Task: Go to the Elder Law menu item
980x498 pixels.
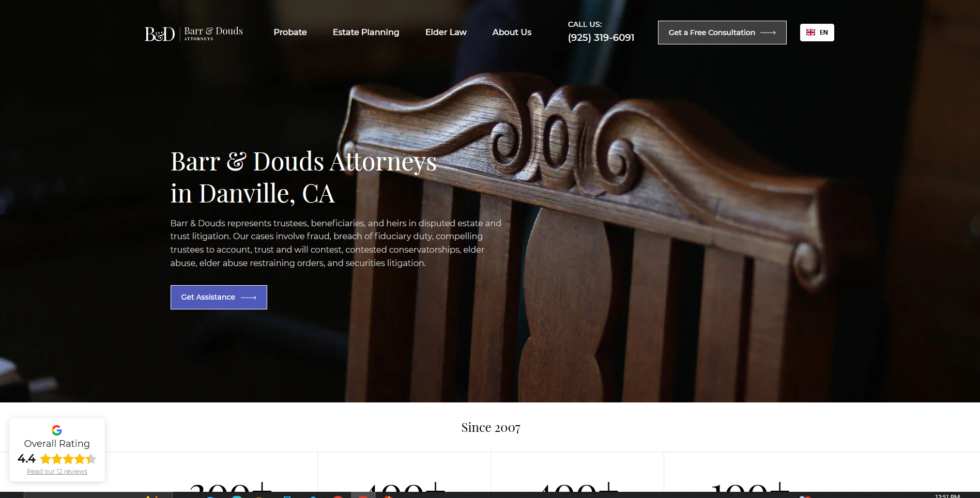Action: (446, 32)
